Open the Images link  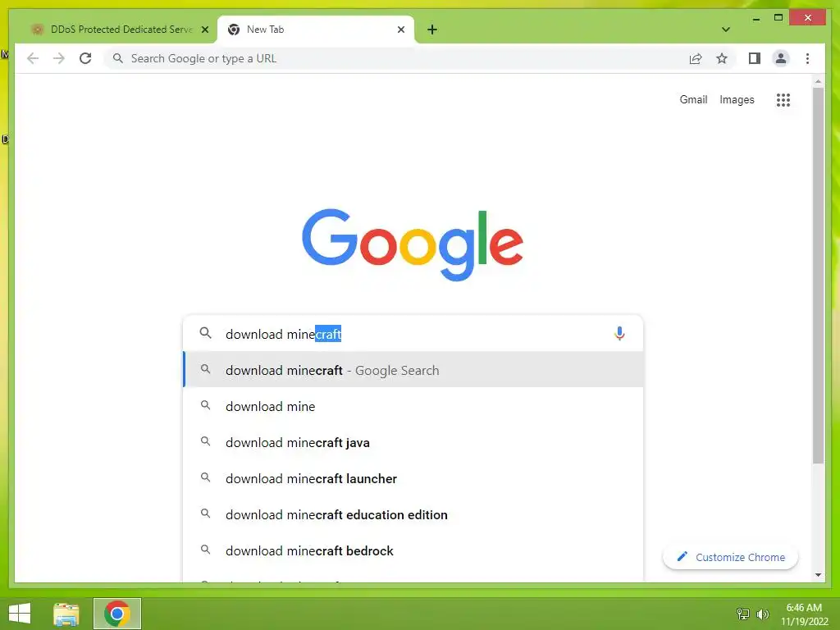pos(737,99)
